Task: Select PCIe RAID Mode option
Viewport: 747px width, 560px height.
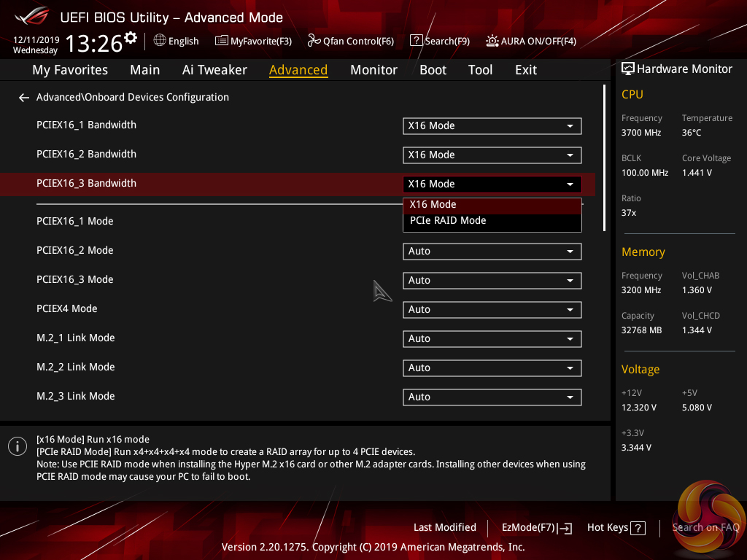Action: [492, 221]
